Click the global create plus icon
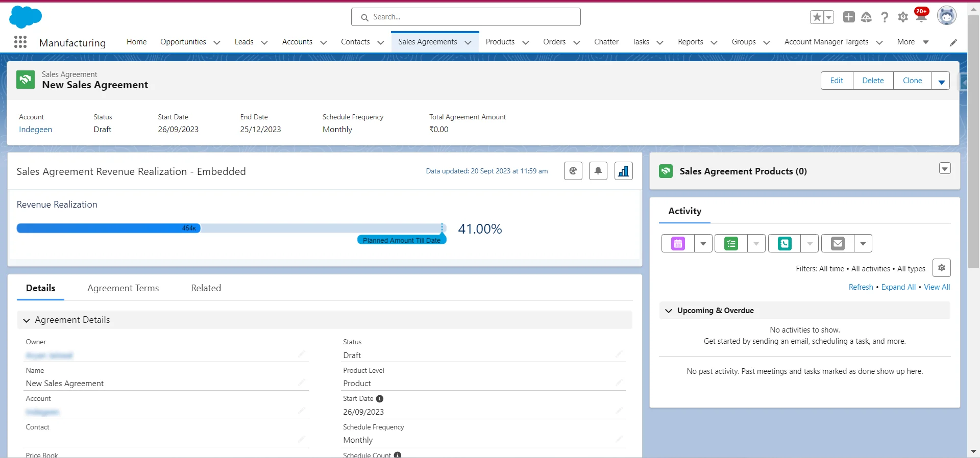 coord(849,17)
